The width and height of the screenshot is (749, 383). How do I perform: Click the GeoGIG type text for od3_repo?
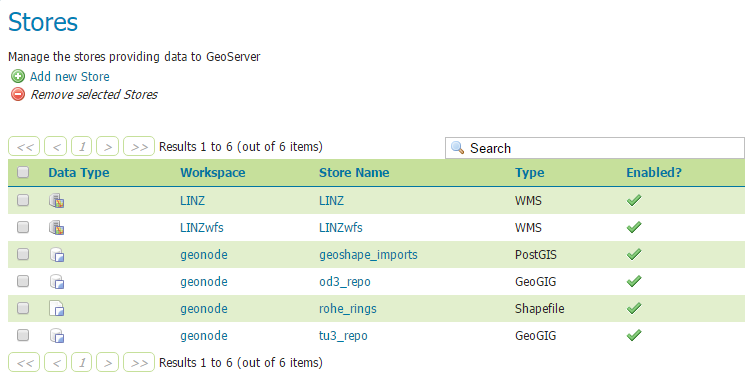[x=535, y=282]
